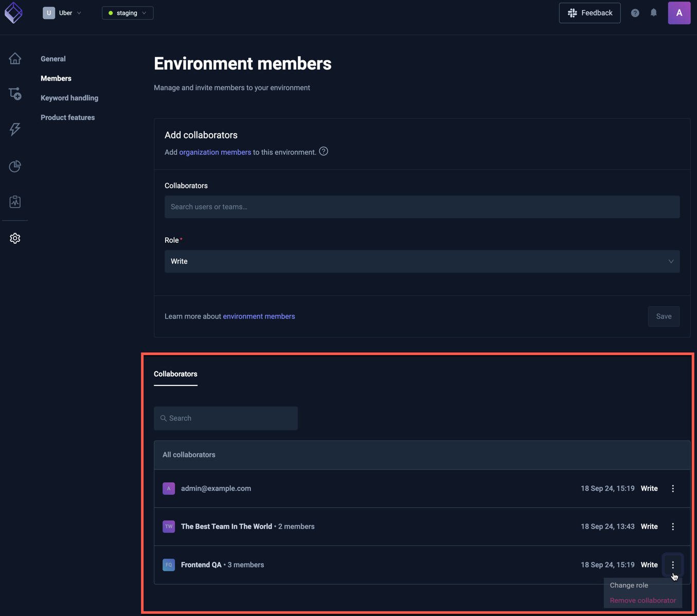
Task: Expand the Uber organization dropdown
Action: [x=63, y=13]
